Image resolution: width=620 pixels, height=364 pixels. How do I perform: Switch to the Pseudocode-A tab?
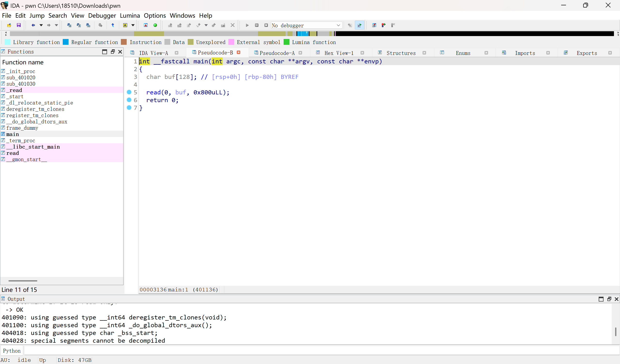[277, 53]
